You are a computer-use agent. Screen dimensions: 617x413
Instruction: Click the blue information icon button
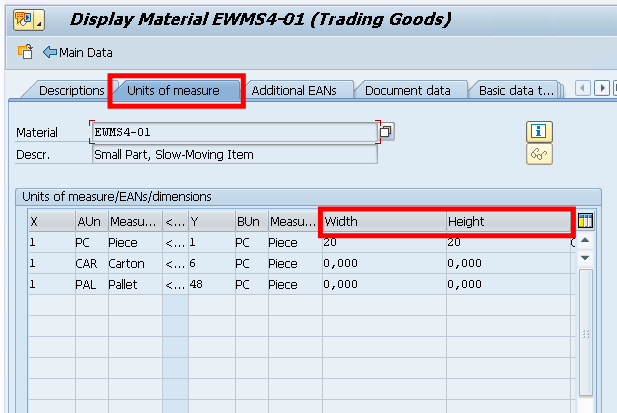click(540, 131)
